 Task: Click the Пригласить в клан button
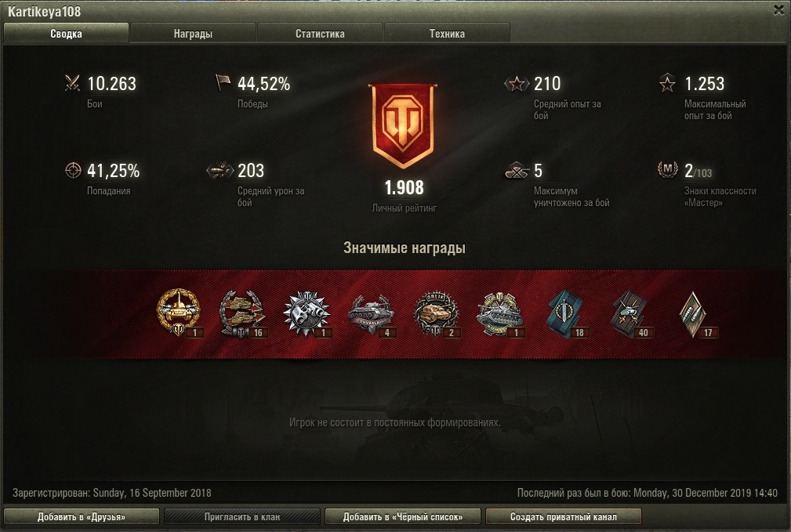click(242, 517)
